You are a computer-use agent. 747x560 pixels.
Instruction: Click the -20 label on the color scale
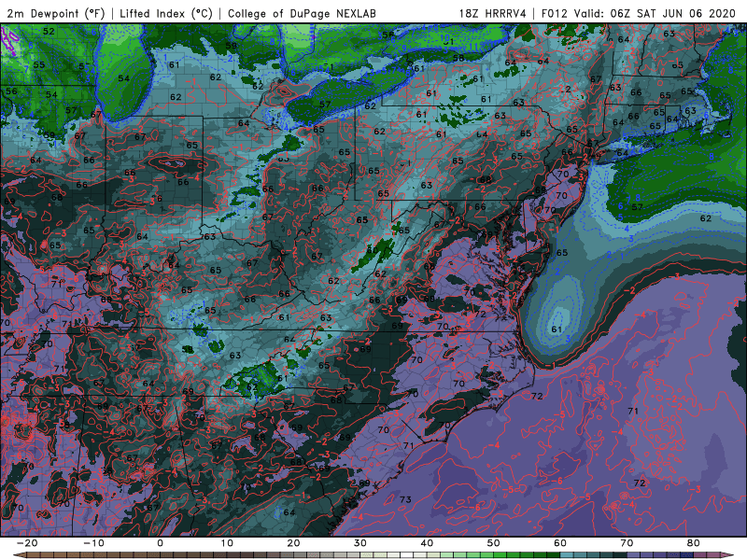27,543
